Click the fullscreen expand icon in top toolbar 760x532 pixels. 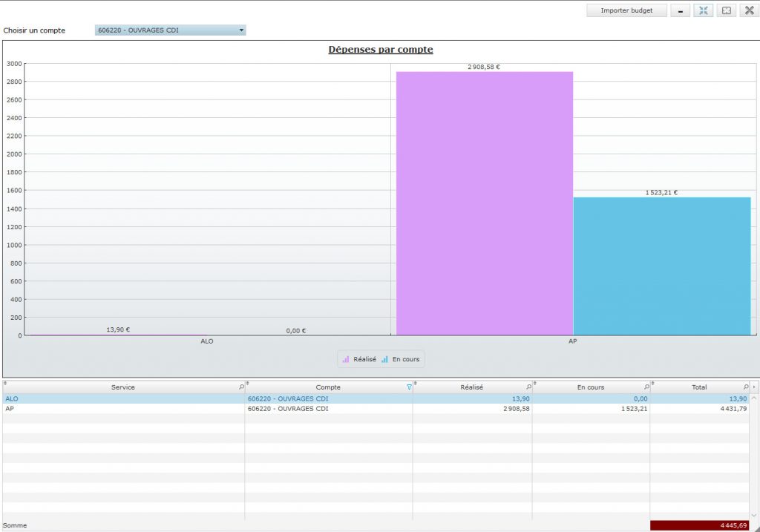(x=727, y=10)
